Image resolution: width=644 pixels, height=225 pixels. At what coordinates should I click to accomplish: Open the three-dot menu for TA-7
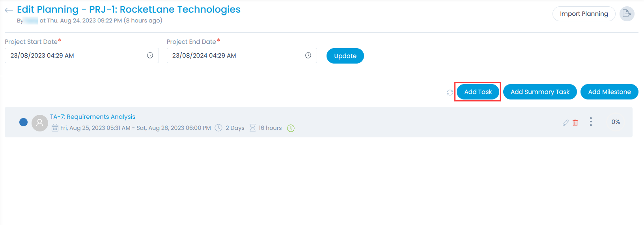coord(591,122)
